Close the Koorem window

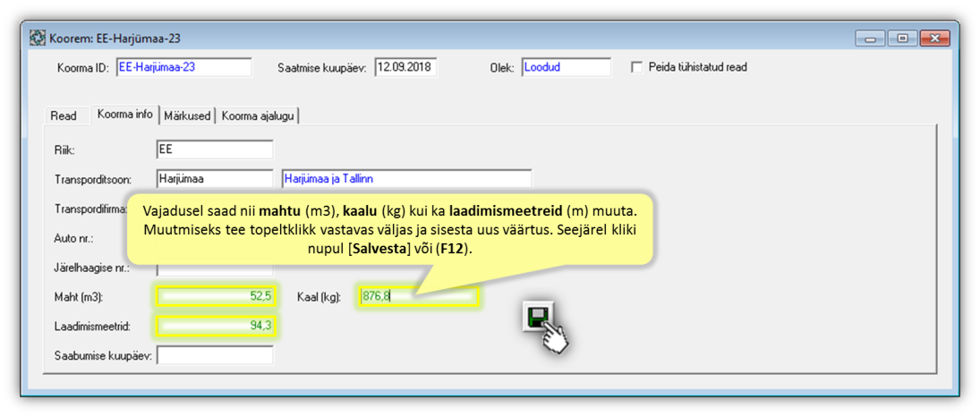coord(934,38)
